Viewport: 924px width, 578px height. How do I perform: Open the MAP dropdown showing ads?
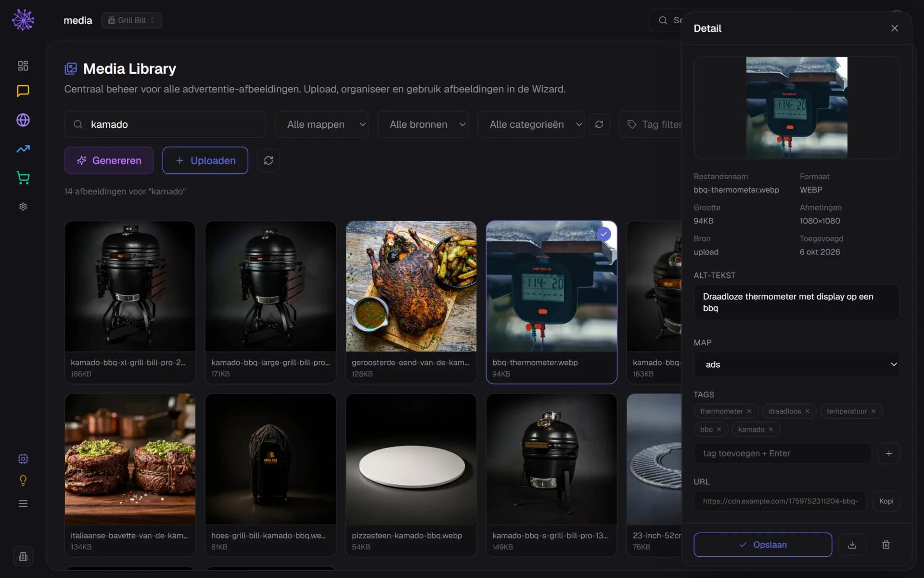pyautogui.click(x=796, y=364)
